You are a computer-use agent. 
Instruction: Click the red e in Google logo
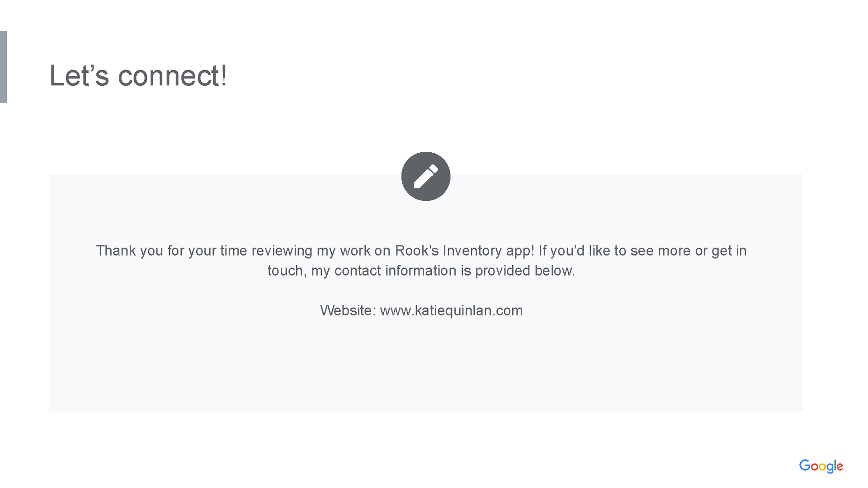(x=840, y=467)
